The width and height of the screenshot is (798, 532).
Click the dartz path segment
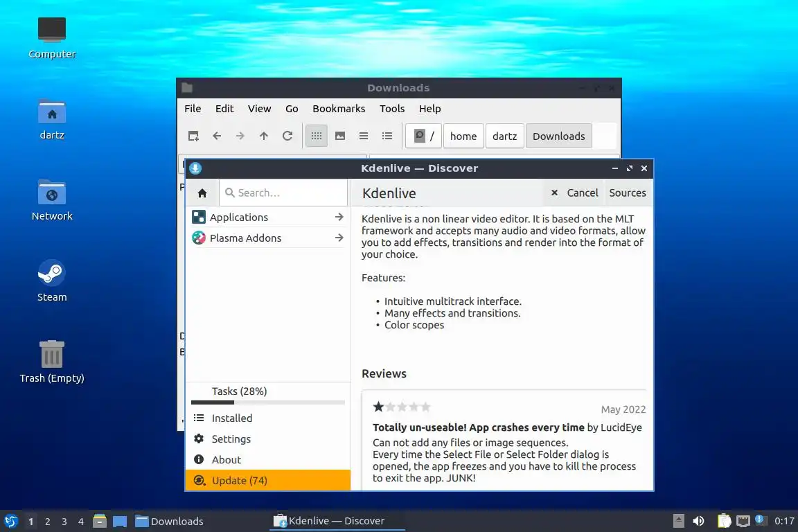click(505, 136)
